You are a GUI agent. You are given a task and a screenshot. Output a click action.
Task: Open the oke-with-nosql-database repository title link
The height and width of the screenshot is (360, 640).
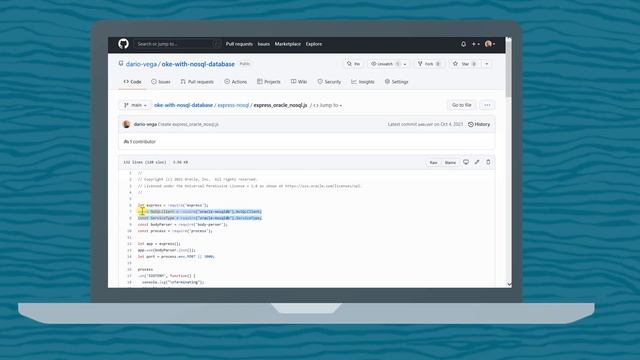click(198, 64)
